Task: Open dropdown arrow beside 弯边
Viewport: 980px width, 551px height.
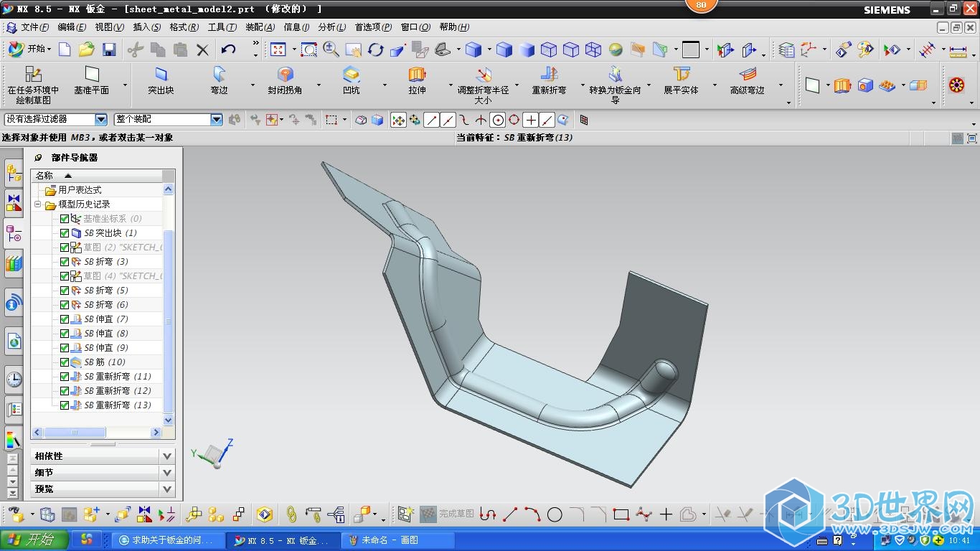Action: (x=252, y=85)
